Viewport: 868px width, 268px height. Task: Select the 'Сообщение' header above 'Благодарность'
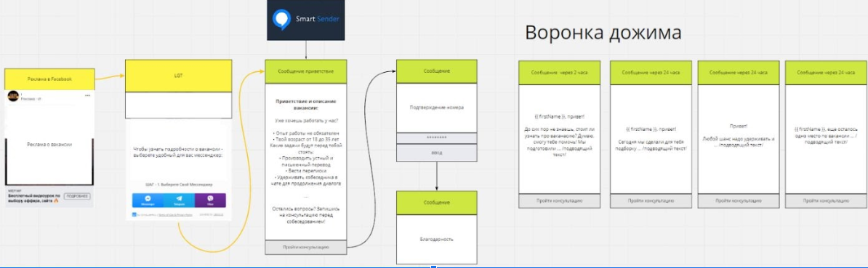pyautogui.click(x=437, y=203)
